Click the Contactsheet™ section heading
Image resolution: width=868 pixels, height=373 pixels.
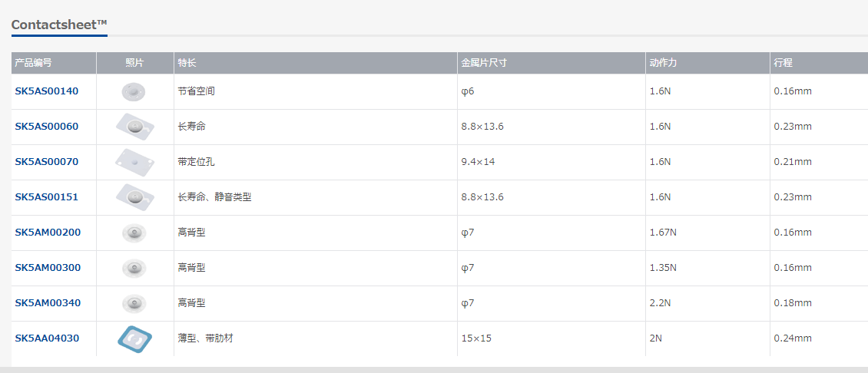[x=59, y=25]
